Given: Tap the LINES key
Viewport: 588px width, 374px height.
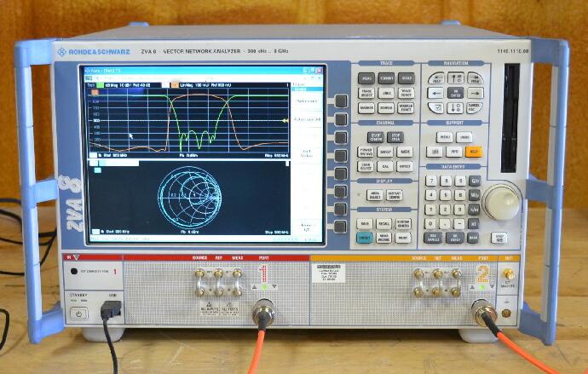Looking at the screenshot, I should pos(386,93).
